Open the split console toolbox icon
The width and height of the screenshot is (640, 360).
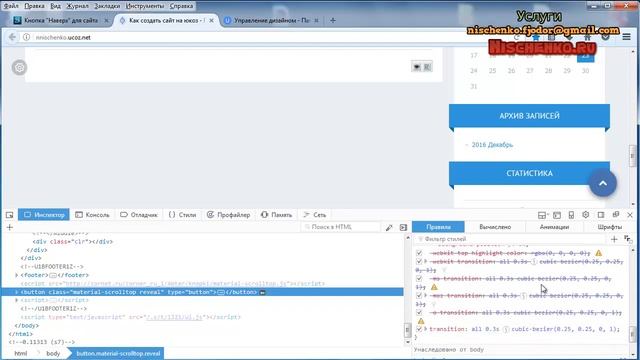point(557,215)
